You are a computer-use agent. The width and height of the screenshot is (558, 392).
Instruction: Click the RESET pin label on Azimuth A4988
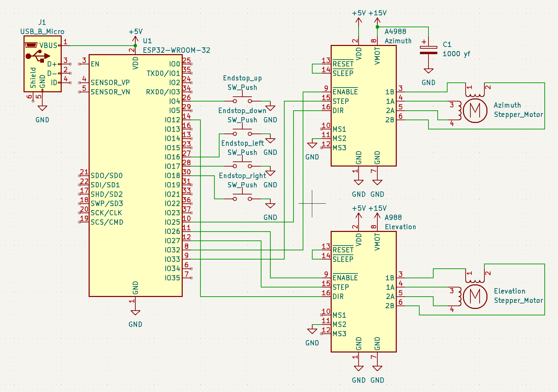click(343, 64)
